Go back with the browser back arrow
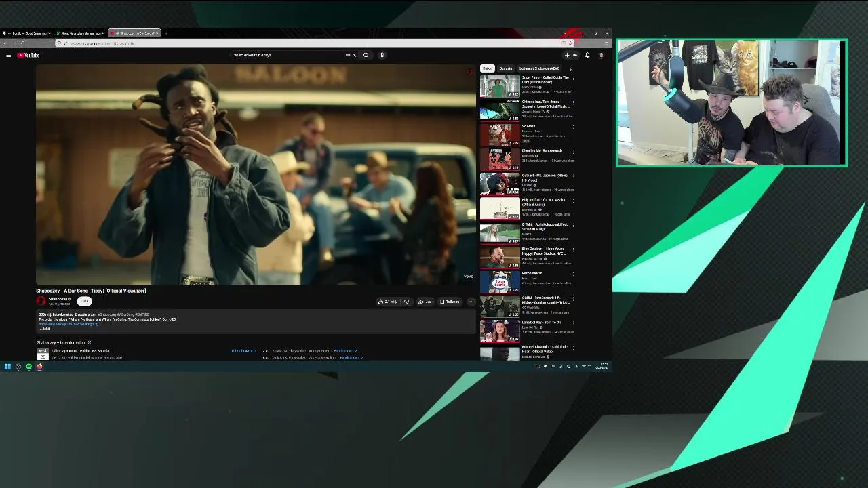The image size is (868, 488). pos(5,43)
